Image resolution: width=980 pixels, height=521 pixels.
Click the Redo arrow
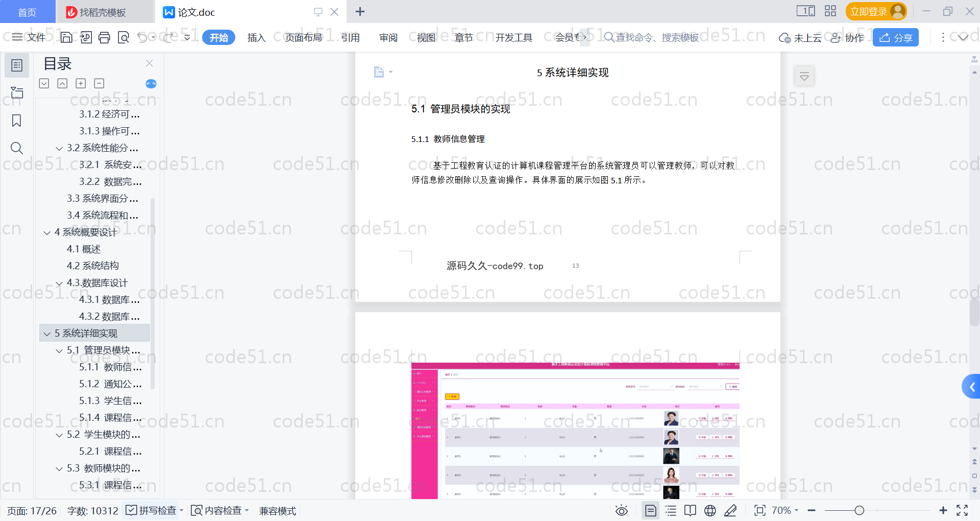pos(168,37)
